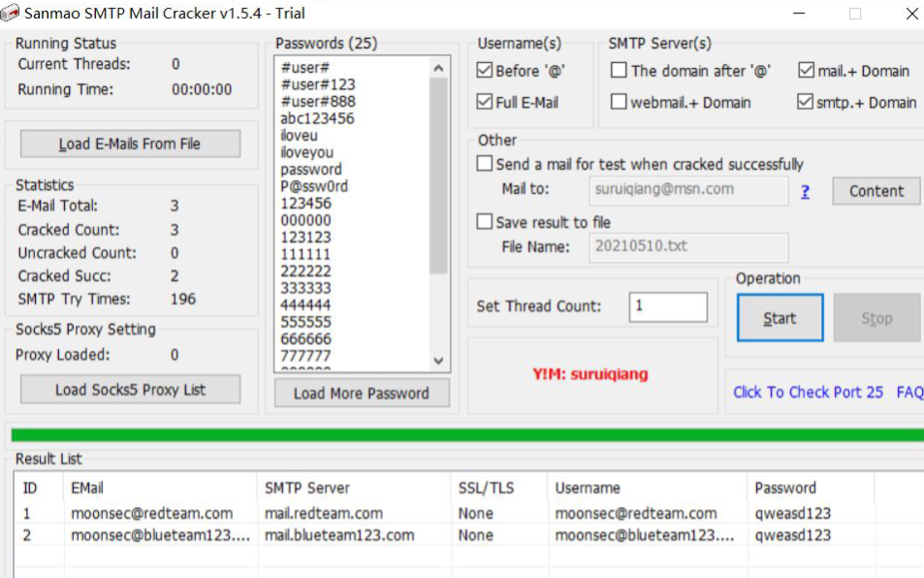Toggle the webmail.+ Domain checkbox

(619, 102)
